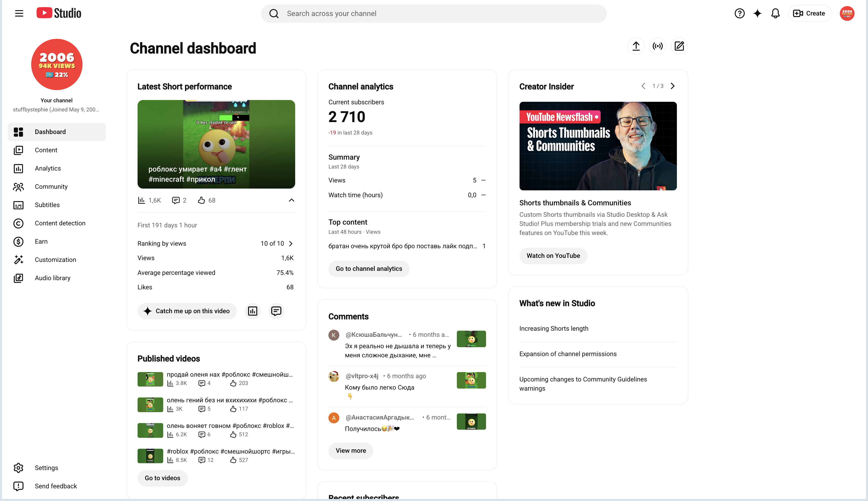Image resolution: width=868 pixels, height=501 pixels.
Task: Click the 1,6K views stat under thumbnail
Action: [149, 200]
